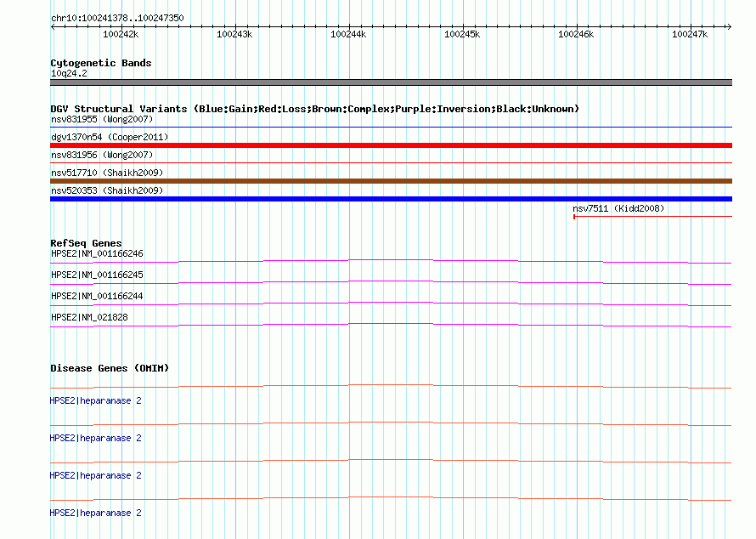This screenshot has height=539, width=756.
Task: Click the nsv520353 (Shaikh2009) label
Action: pos(107,190)
